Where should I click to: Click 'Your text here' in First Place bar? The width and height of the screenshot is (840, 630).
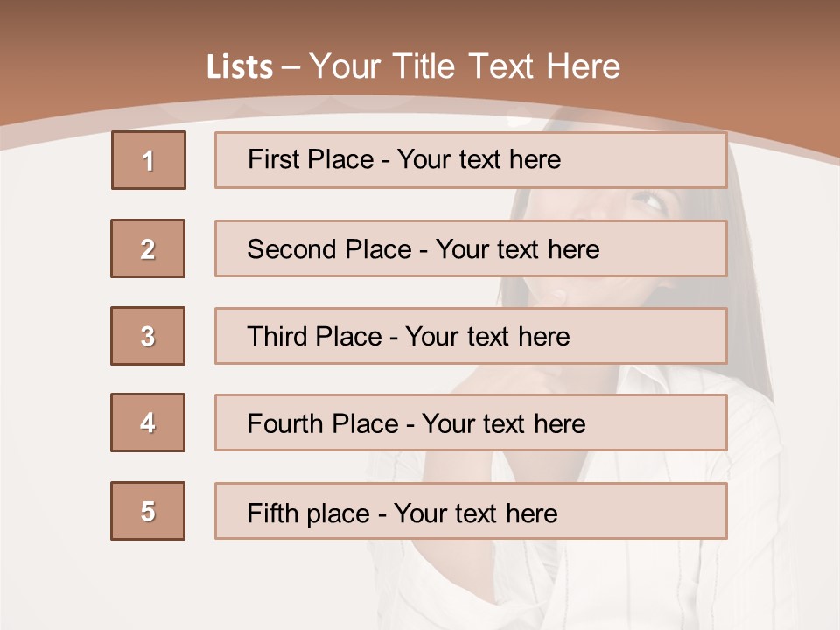pyautogui.click(x=479, y=160)
